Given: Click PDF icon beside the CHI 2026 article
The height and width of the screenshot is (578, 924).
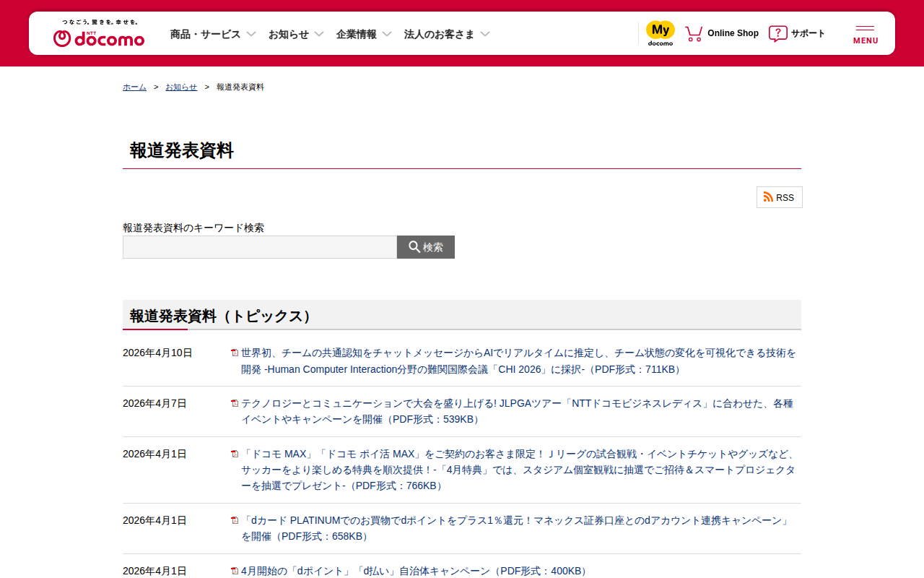Looking at the screenshot, I should click(x=235, y=353).
